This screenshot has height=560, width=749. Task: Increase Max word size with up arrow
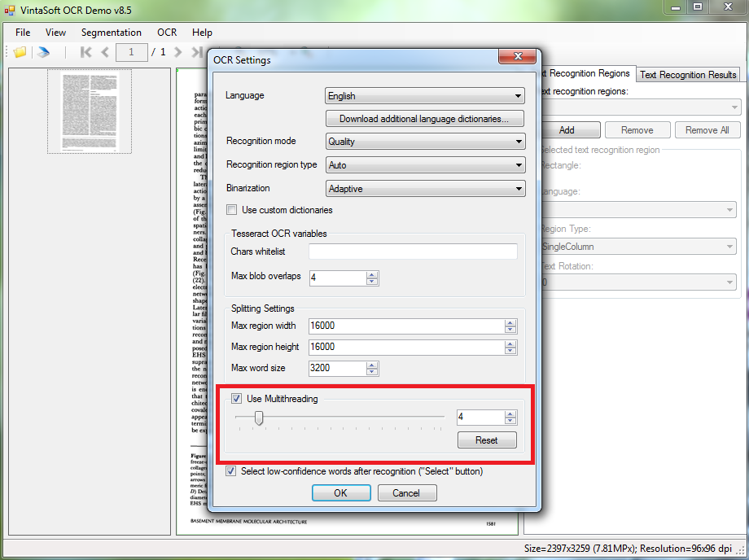[x=372, y=365]
